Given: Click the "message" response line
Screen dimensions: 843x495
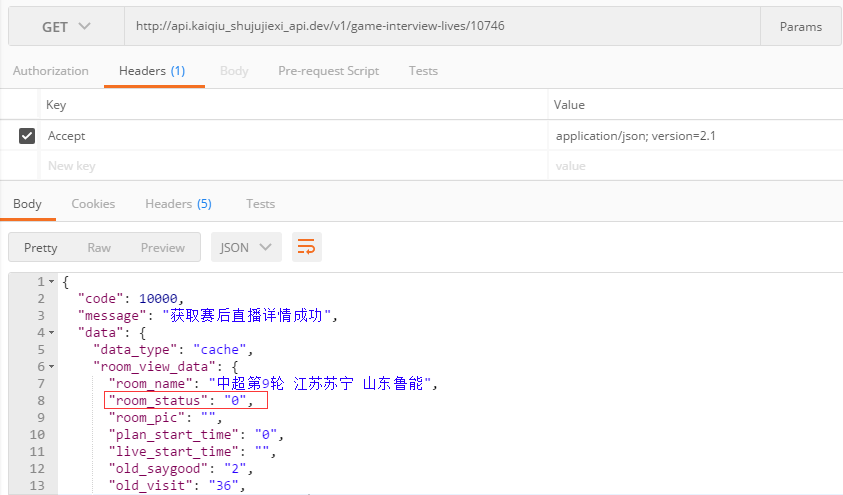Looking at the screenshot, I should tap(208, 315).
